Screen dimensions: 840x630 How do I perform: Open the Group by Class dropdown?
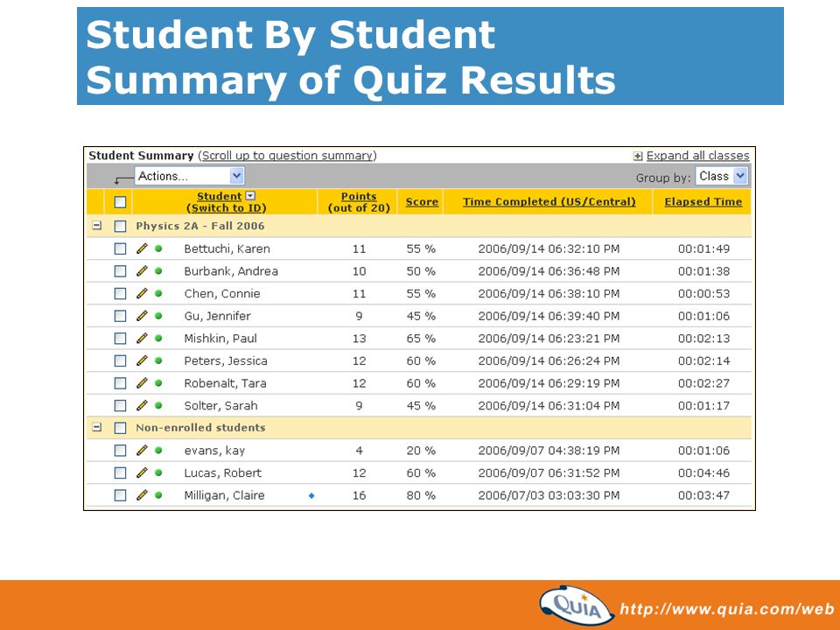point(721,176)
